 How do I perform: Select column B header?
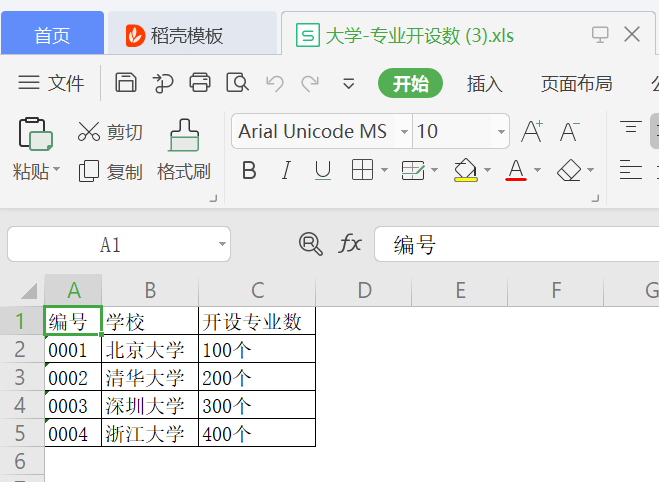(150, 290)
